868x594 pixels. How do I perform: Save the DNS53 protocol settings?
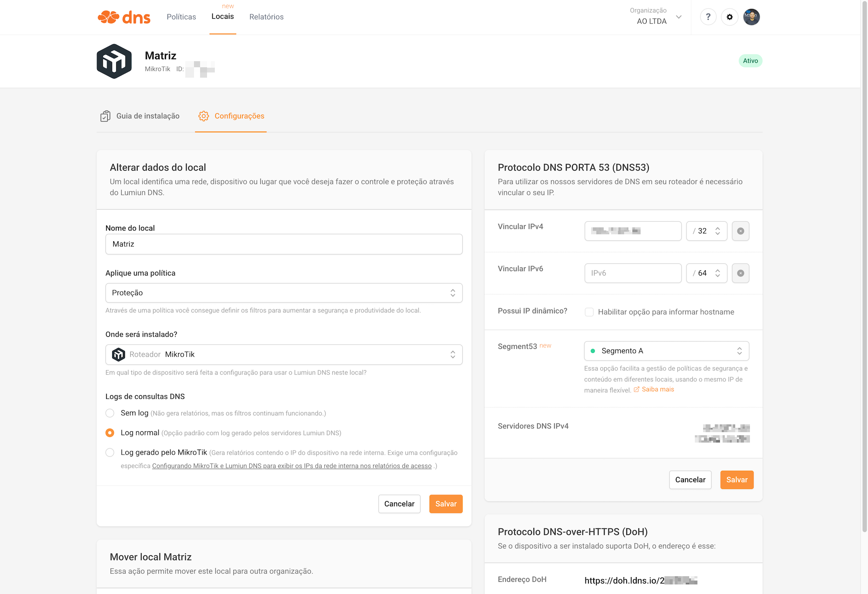click(x=737, y=479)
